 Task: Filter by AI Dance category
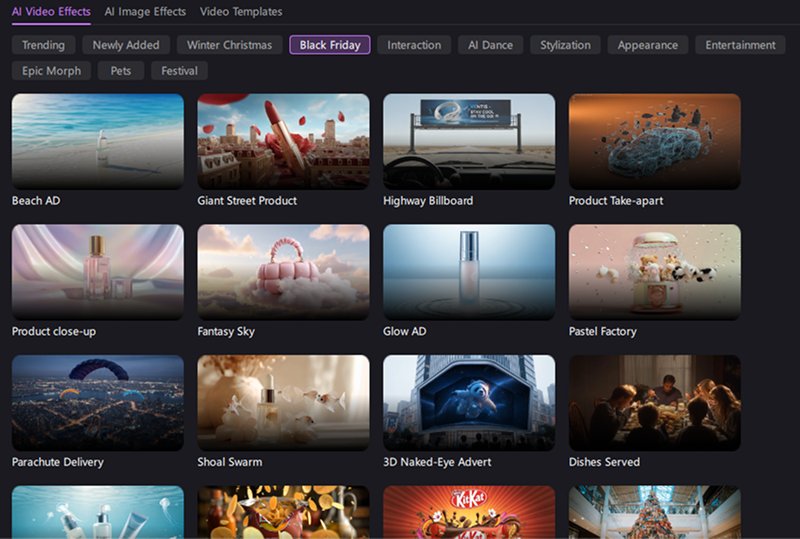point(490,45)
